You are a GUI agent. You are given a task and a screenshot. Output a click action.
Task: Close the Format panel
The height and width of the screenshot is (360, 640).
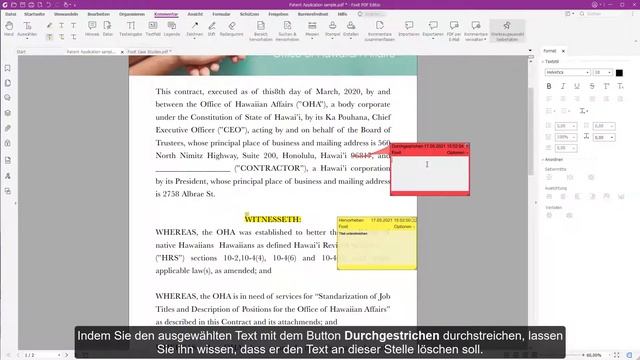[563, 51]
